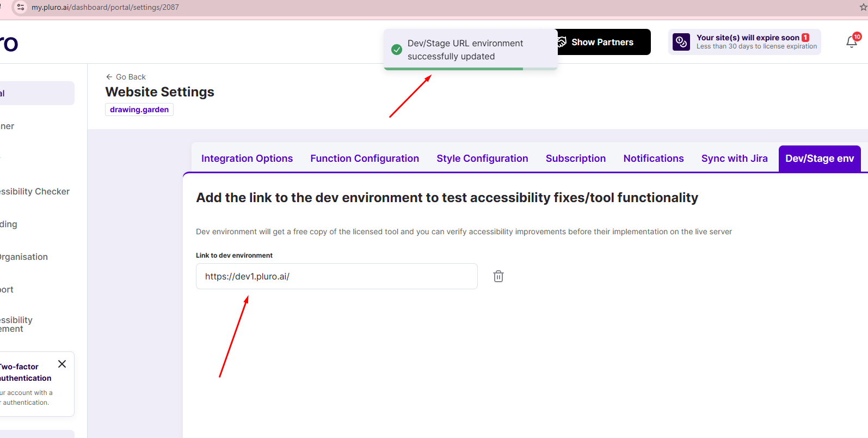Click the handshake icon on Show Partners
Image resolution: width=868 pixels, height=438 pixels.
tap(561, 41)
